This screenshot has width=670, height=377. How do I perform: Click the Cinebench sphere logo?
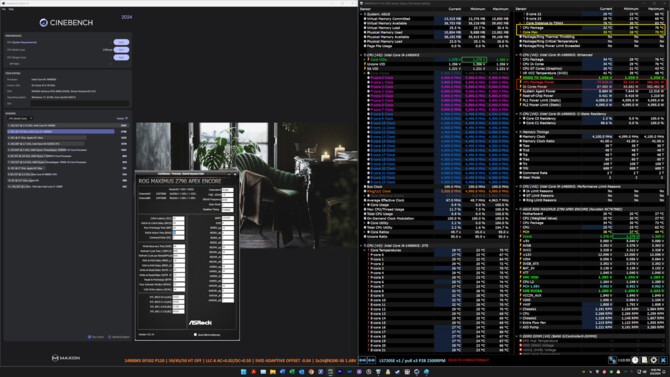(43, 23)
